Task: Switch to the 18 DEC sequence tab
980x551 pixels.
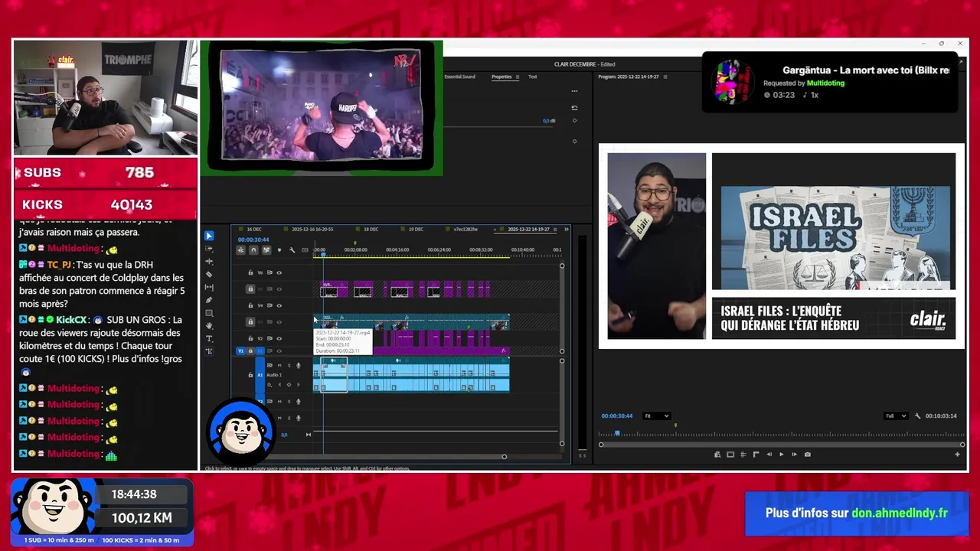Action: click(x=371, y=229)
